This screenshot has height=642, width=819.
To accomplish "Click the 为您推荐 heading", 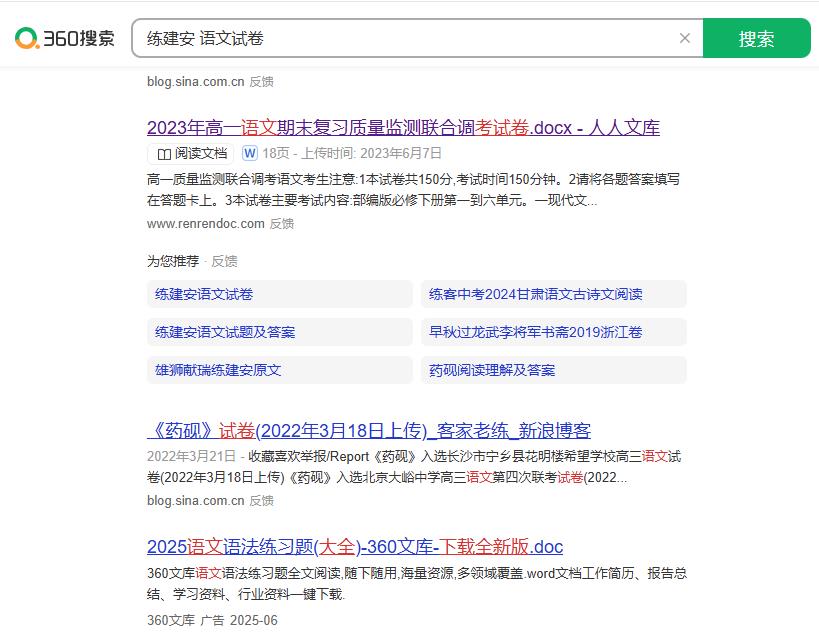I will pyautogui.click(x=173, y=261).
